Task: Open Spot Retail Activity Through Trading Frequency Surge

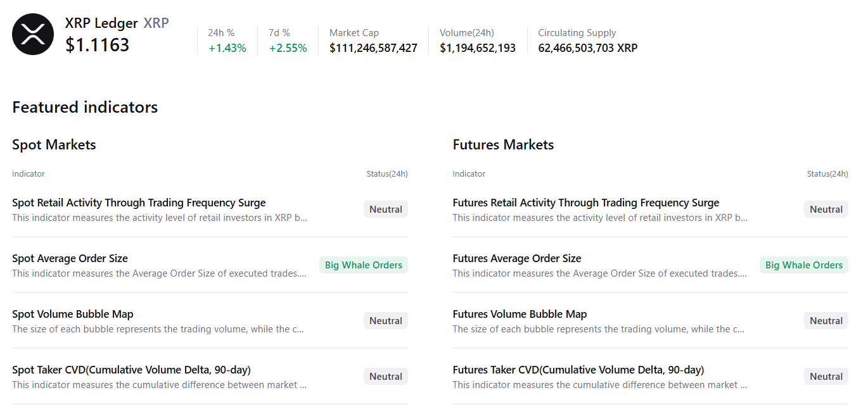Action: pos(139,203)
